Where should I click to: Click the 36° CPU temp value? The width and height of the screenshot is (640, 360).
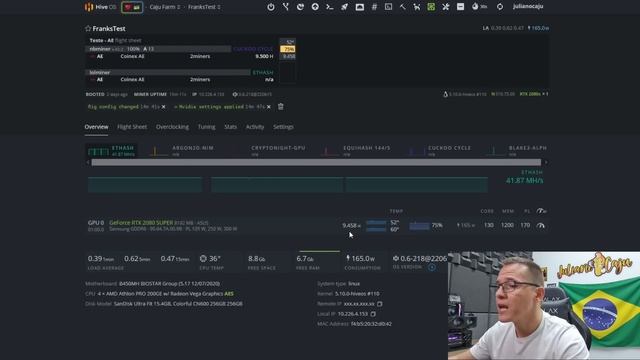coord(215,258)
